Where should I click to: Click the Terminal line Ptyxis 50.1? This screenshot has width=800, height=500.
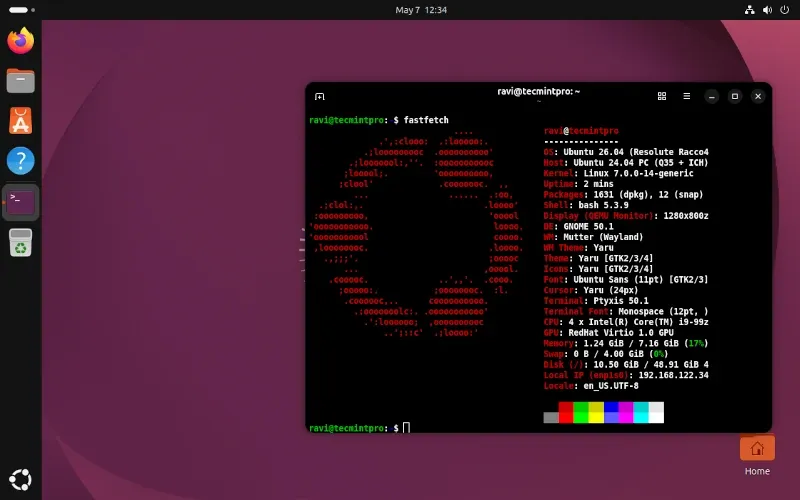pyautogui.click(x=596, y=301)
